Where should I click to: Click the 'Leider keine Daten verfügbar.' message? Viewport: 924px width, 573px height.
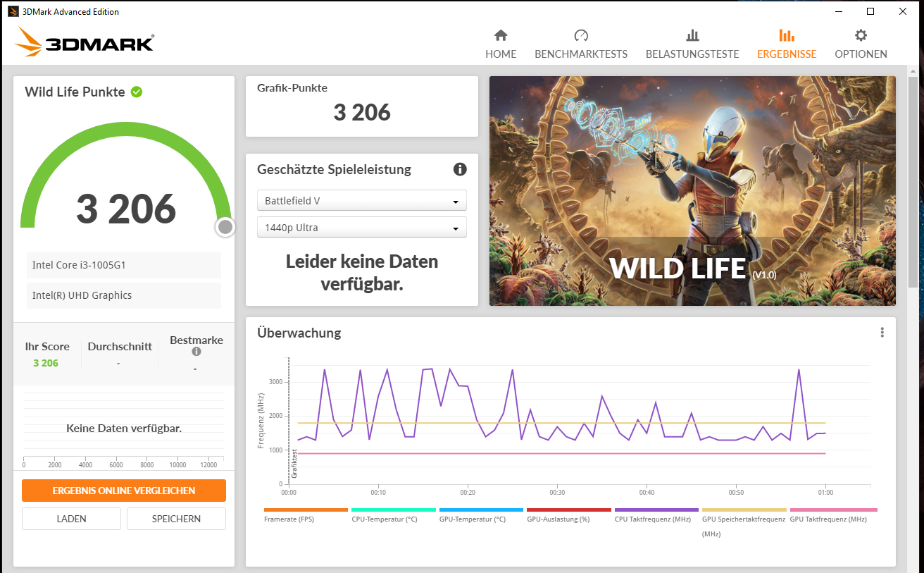362,273
